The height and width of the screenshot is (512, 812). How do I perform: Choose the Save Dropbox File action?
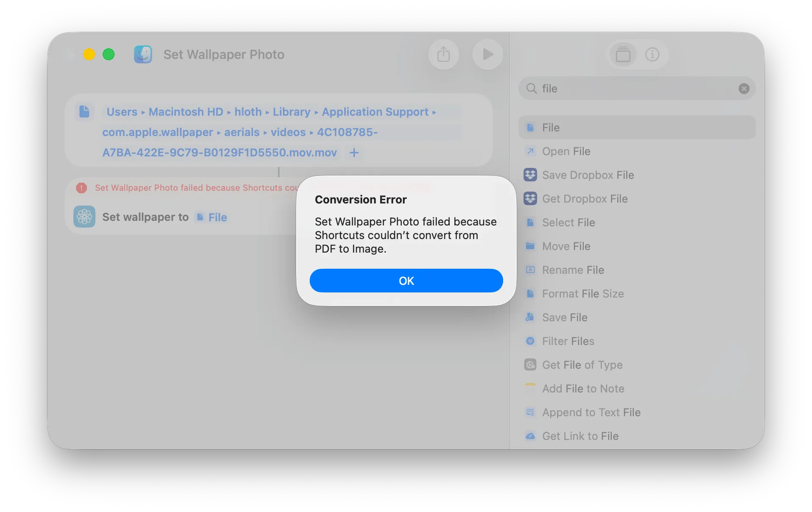click(x=637, y=175)
